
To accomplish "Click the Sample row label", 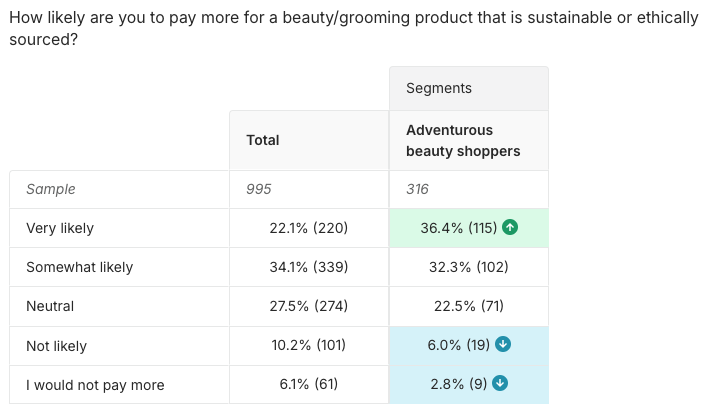I will (x=51, y=189).
